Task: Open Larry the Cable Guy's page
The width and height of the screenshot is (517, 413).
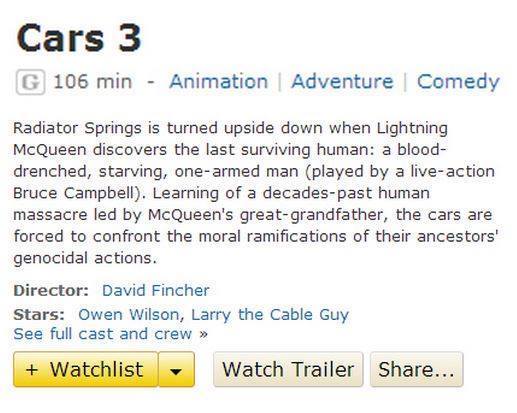Action: (x=270, y=315)
